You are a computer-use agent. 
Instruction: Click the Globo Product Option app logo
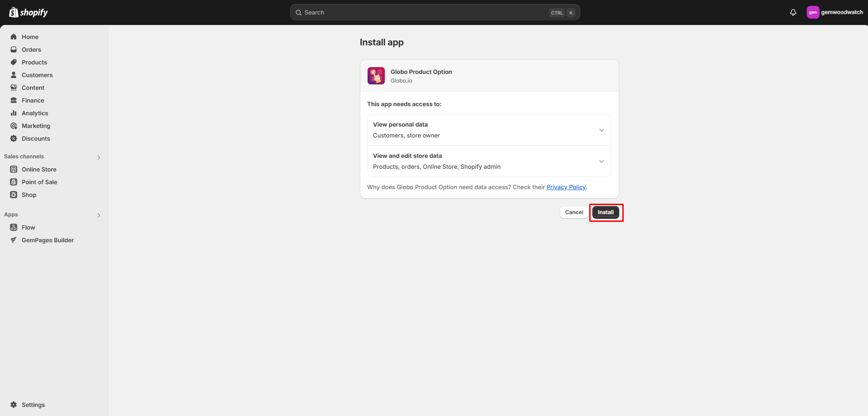pyautogui.click(x=376, y=75)
